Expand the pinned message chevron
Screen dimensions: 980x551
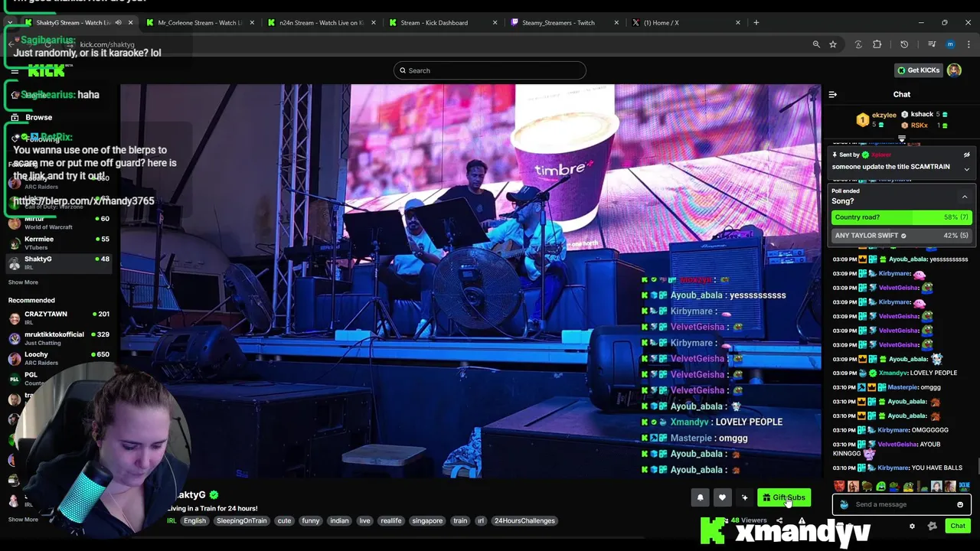coord(967,169)
